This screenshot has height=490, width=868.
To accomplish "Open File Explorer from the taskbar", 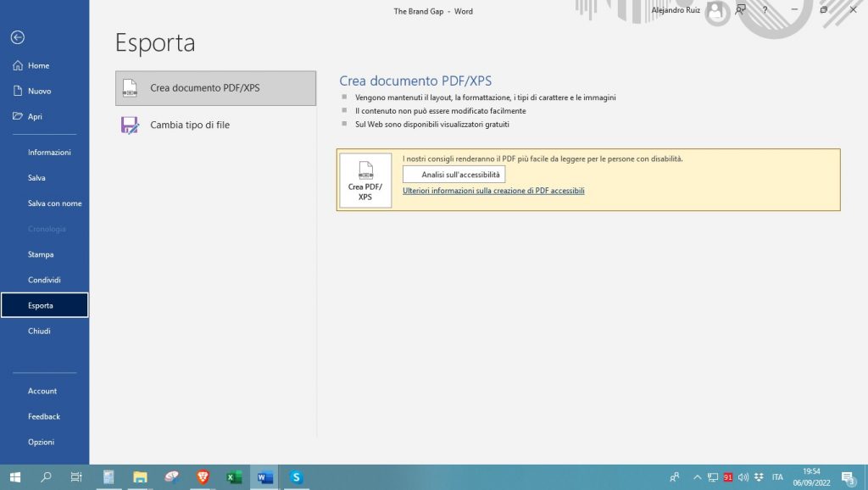I will click(x=139, y=477).
